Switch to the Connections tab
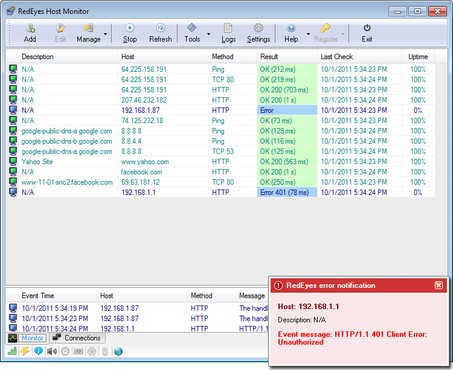The image size is (453, 370). [78, 338]
